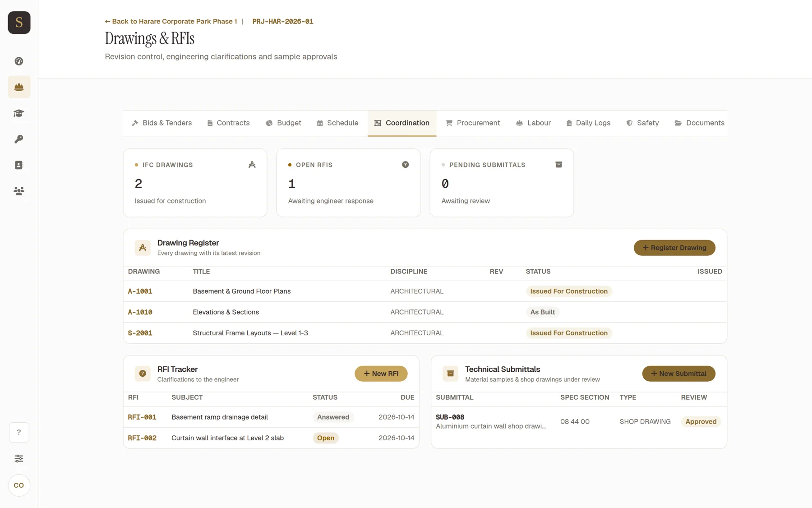Click the CO user avatar
Image resolution: width=812 pixels, height=508 pixels.
tap(19, 485)
